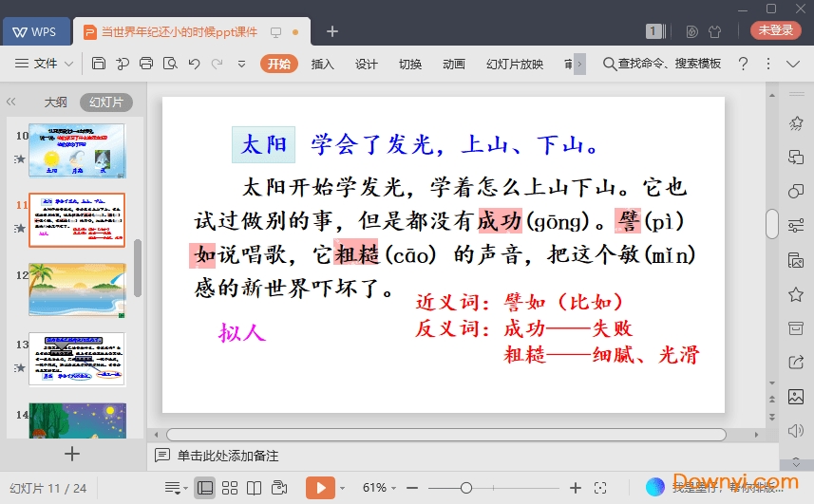Toggle normal view button in status bar
The height and width of the screenshot is (504, 814).
coord(204,488)
